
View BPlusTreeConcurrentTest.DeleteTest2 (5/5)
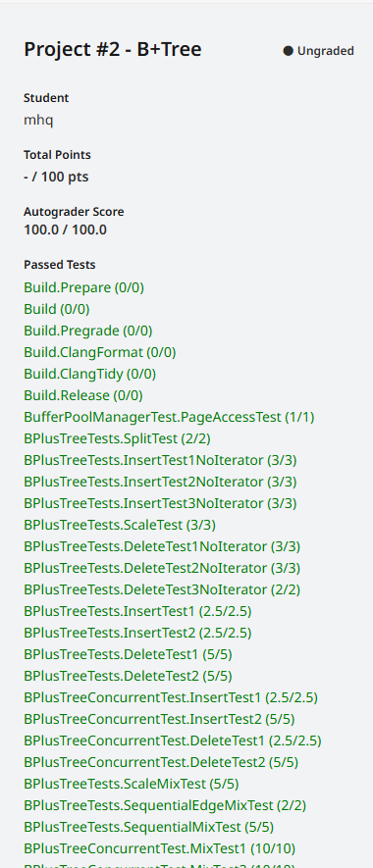(161, 763)
